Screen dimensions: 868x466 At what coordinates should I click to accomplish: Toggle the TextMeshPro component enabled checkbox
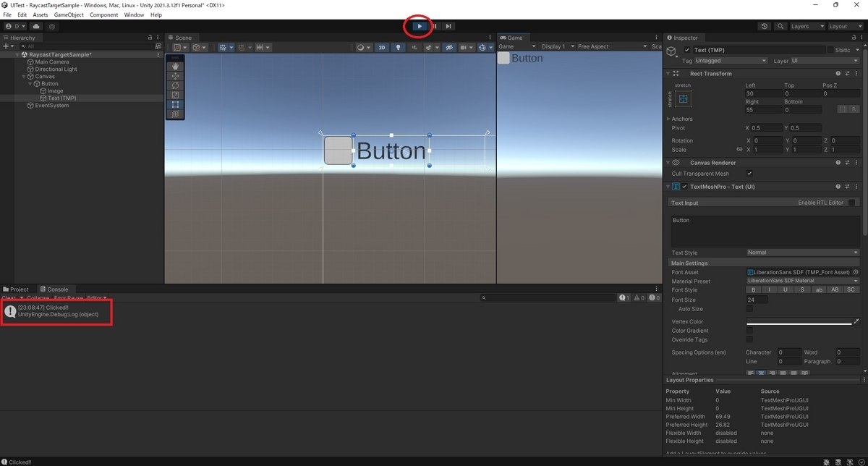click(684, 187)
